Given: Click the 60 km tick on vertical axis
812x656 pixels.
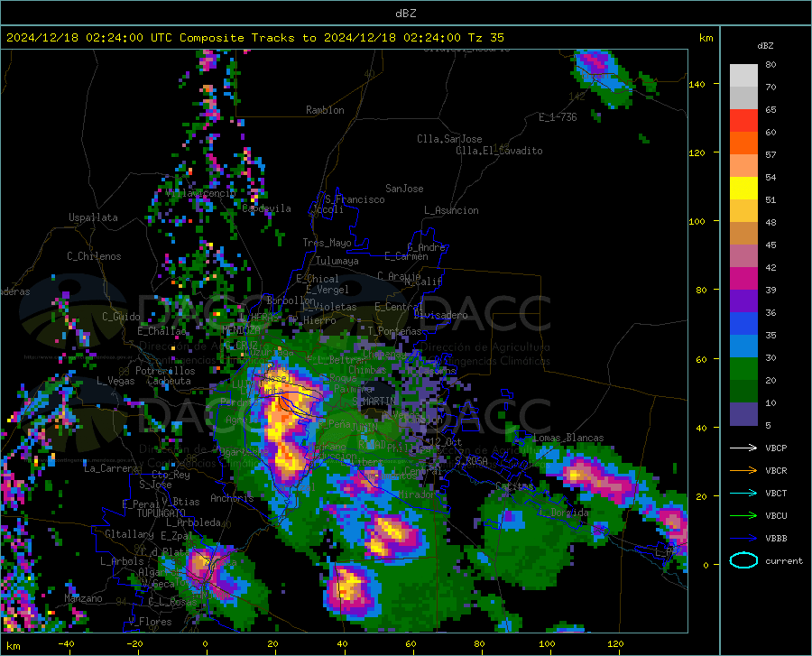Looking at the screenshot, I should click(x=701, y=359).
